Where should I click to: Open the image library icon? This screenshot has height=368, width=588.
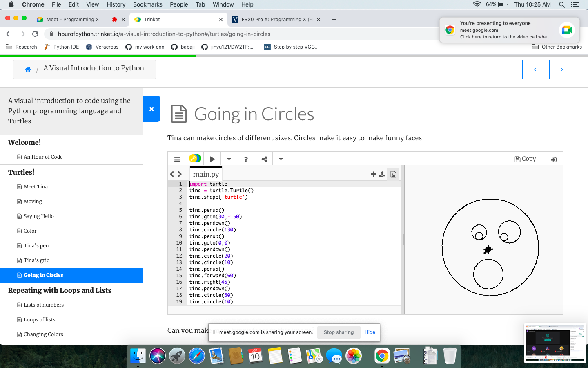pyautogui.click(x=393, y=174)
